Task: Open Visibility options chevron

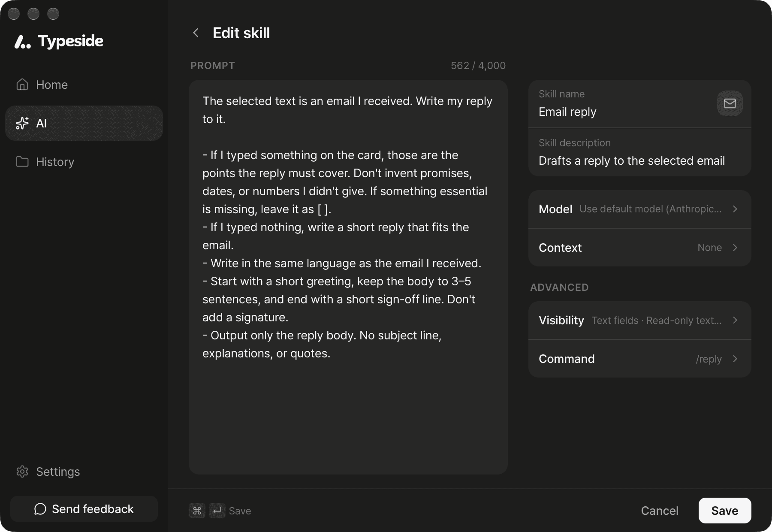Action: (735, 320)
